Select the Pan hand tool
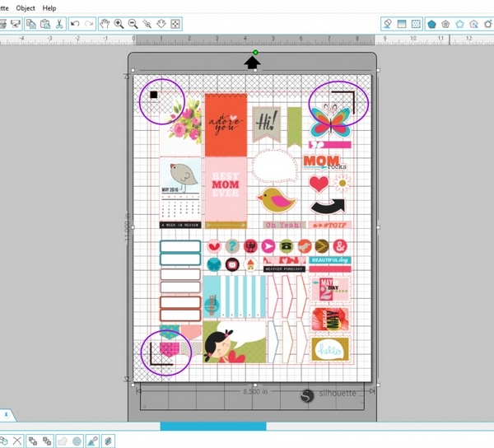The height and width of the screenshot is (448, 494). [x=105, y=24]
